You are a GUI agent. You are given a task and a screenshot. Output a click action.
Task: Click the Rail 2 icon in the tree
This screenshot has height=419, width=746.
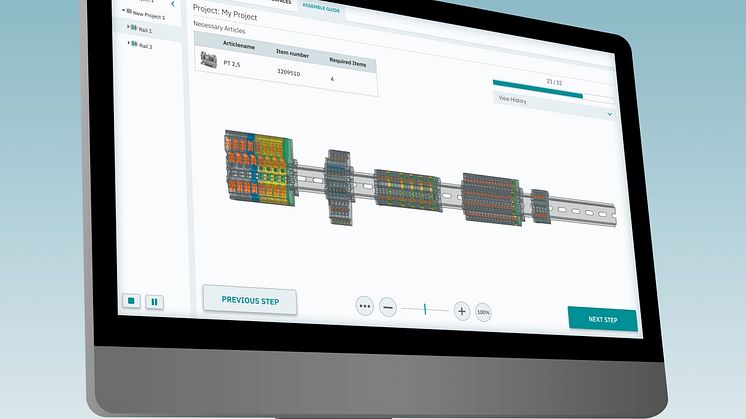tap(133, 46)
